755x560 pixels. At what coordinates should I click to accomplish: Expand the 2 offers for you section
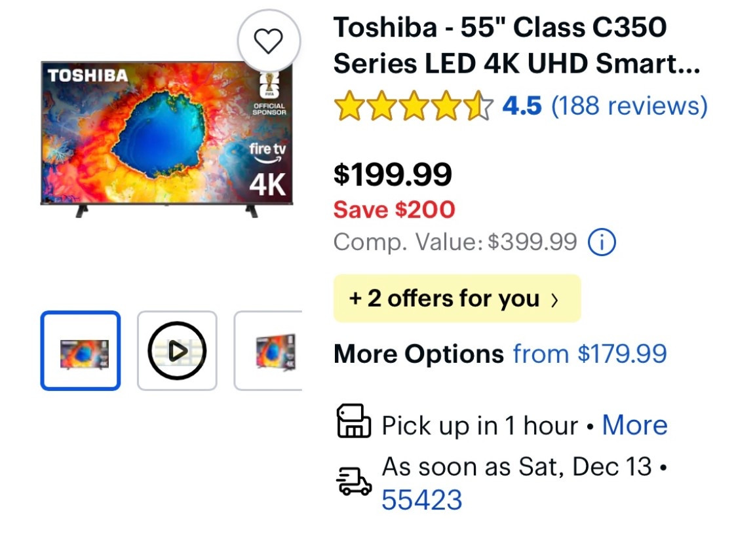point(457,299)
